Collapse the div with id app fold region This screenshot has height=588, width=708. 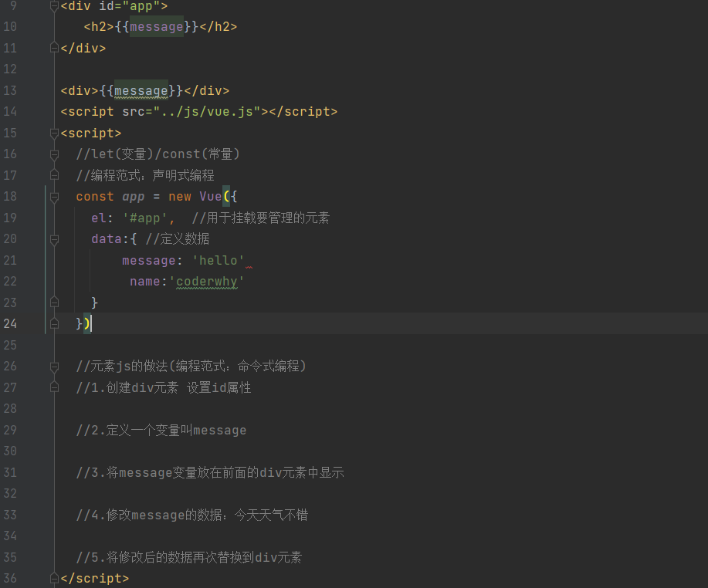pos(53,6)
